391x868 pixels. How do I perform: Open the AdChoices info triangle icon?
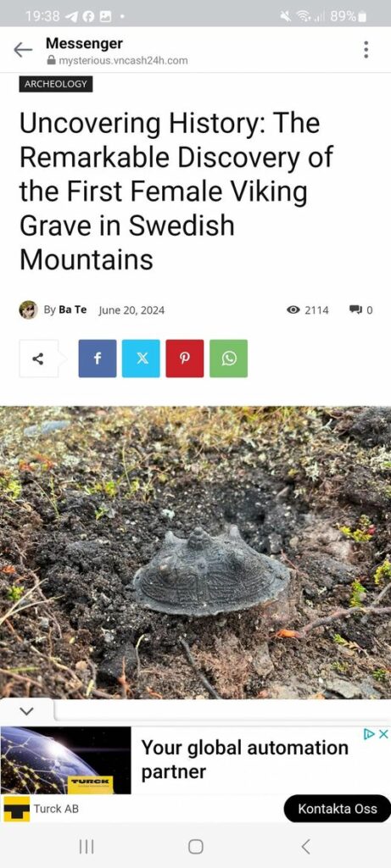tap(370, 734)
